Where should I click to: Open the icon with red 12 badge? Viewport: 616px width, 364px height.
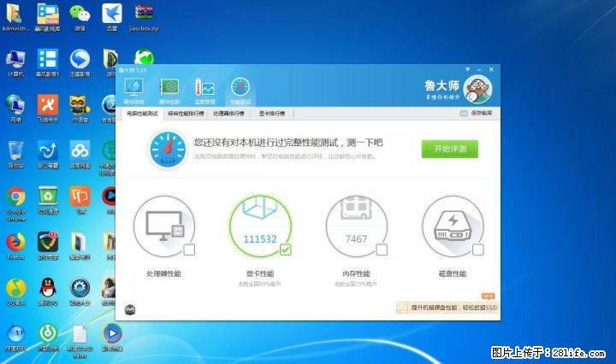(48, 246)
